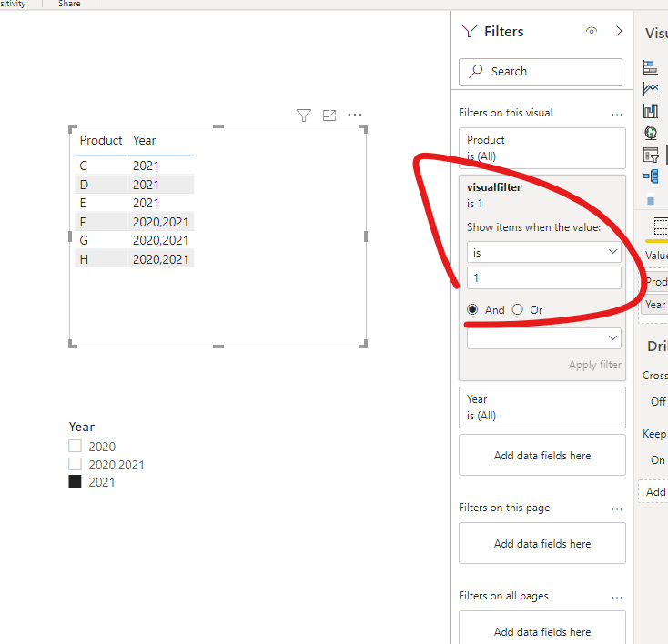Select the ribbon column chart visualization icon
The height and width of the screenshot is (644, 668).
tap(651, 111)
